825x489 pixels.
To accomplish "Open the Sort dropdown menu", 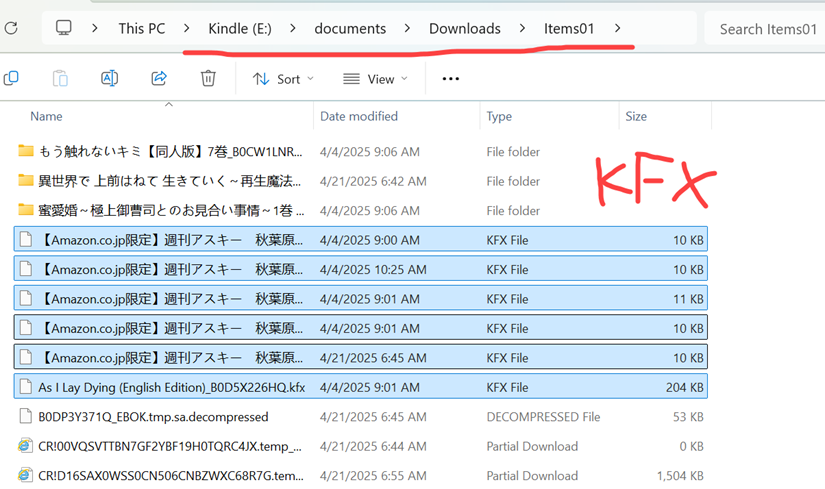I will pos(283,79).
